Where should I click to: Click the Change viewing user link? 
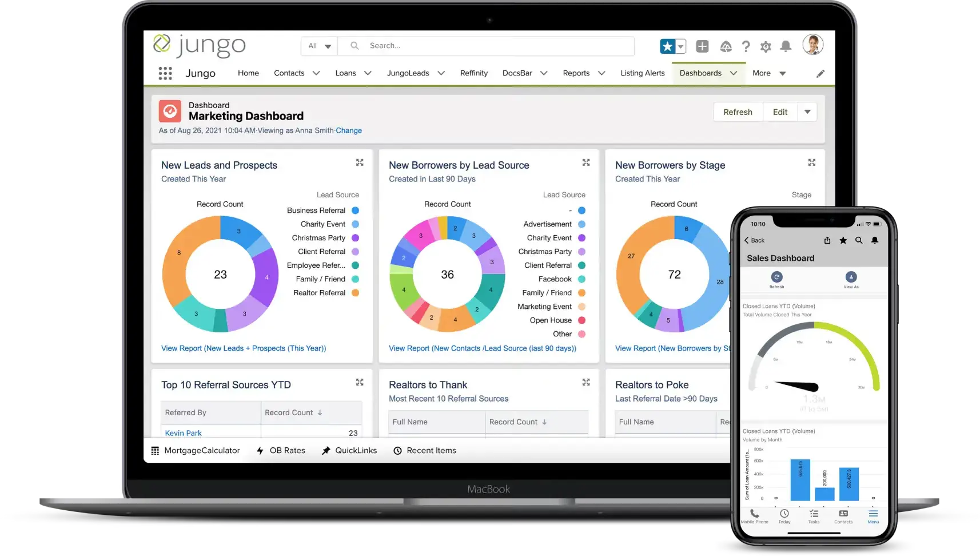pyautogui.click(x=349, y=130)
